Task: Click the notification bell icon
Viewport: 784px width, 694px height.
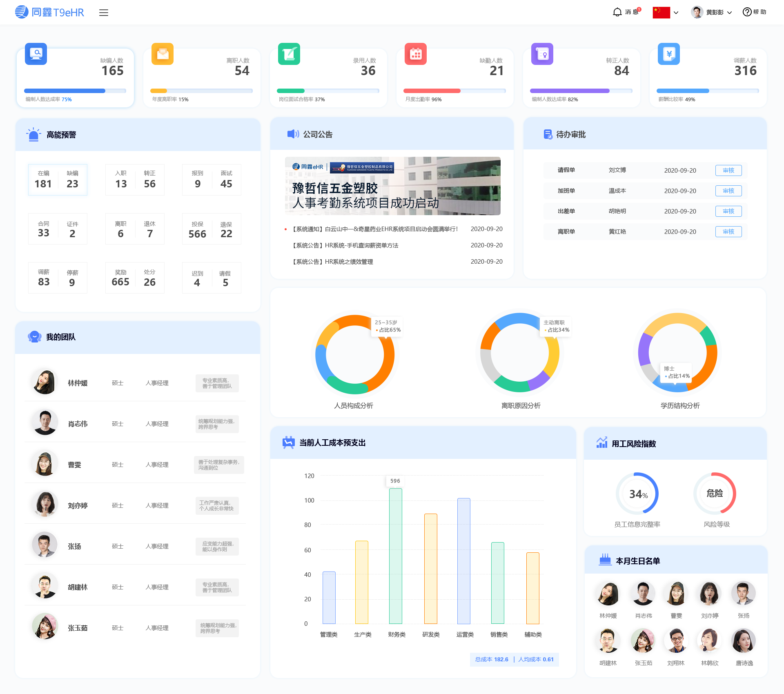Action: [617, 12]
